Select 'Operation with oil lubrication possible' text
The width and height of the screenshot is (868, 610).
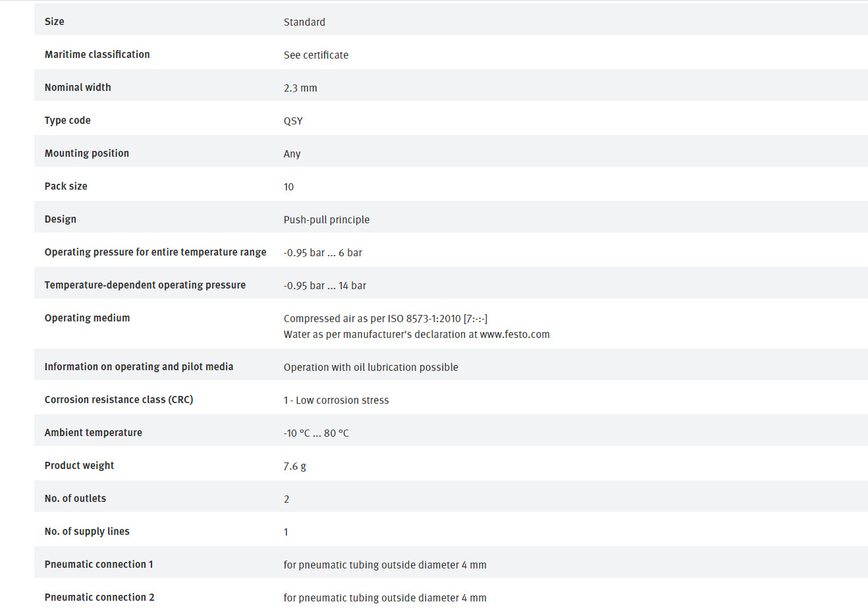coord(371,368)
